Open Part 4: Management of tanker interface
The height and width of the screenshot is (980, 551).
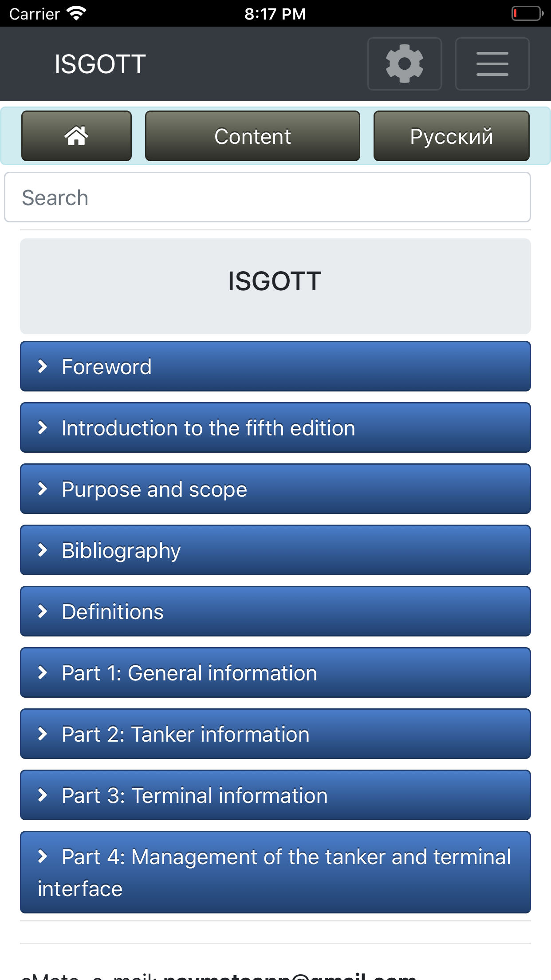(275, 872)
